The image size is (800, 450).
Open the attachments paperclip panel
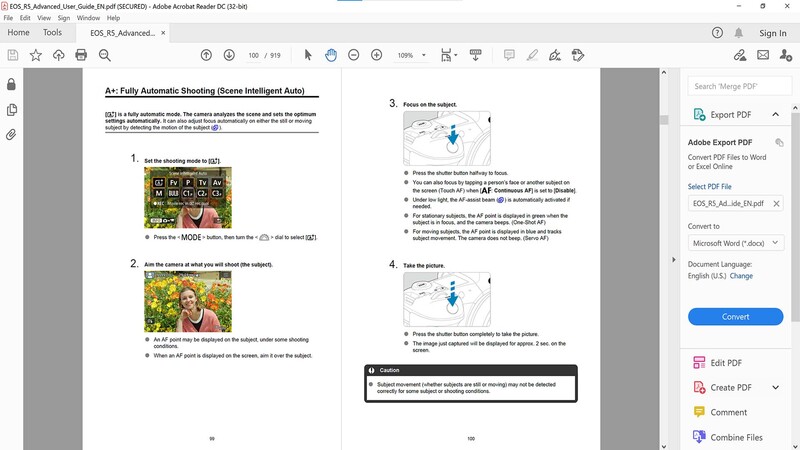(x=11, y=135)
